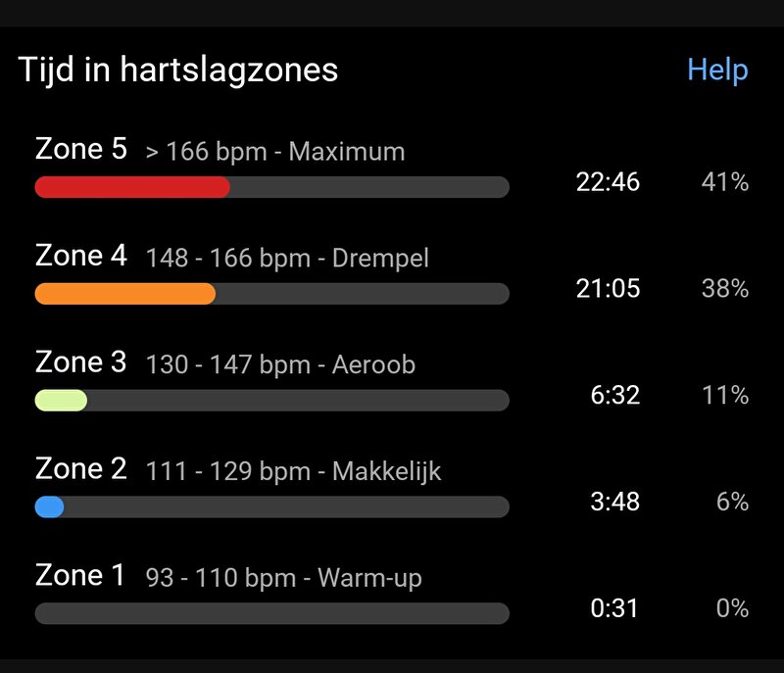Click the Tijd in hartslagzones heading
This screenshot has height=673, width=784.
point(178,70)
